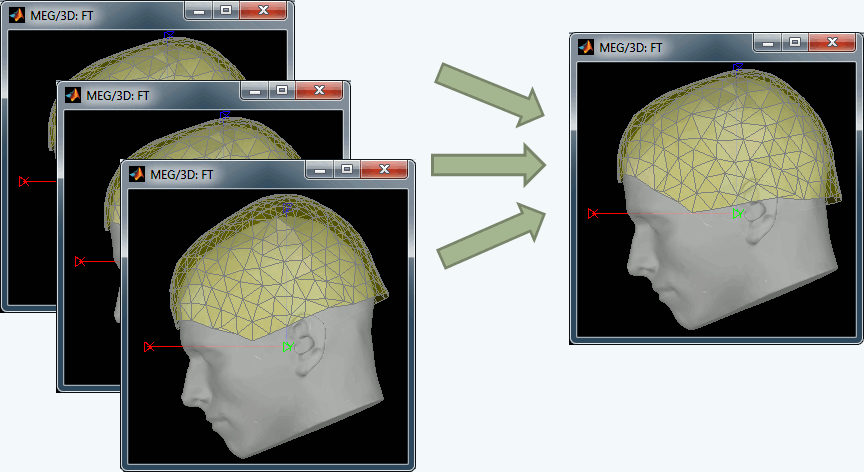Select green fiducial marker in right-side window
The image size is (864, 472).
737,213
